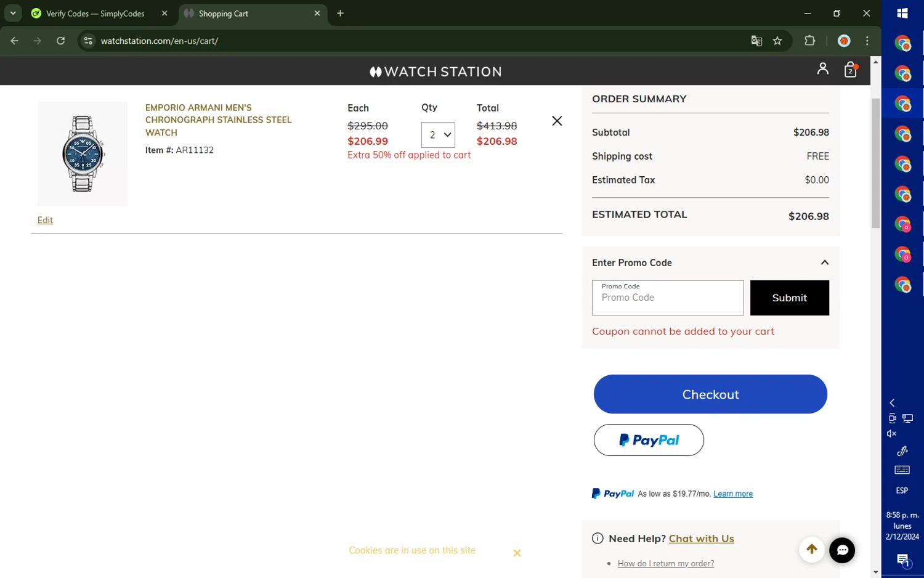This screenshot has height=578, width=924.
Task: Click the Windows Ink Workspace pen icon
Action: click(x=902, y=451)
